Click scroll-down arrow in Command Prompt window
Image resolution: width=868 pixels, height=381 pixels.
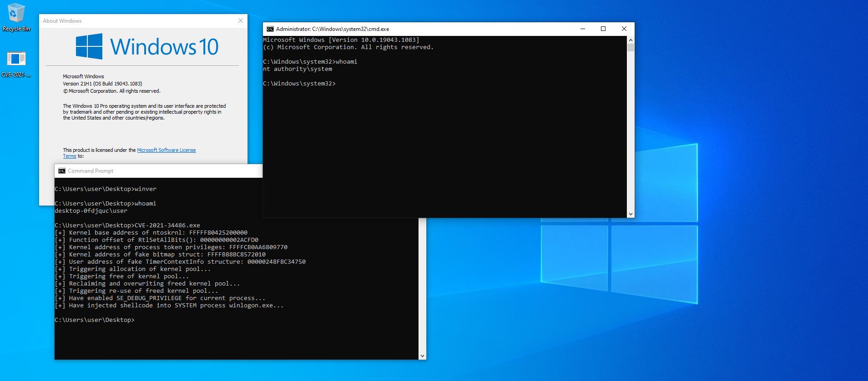(422, 356)
